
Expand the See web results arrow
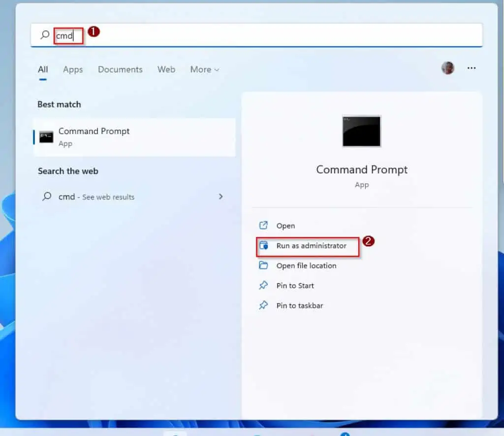tap(221, 197)
